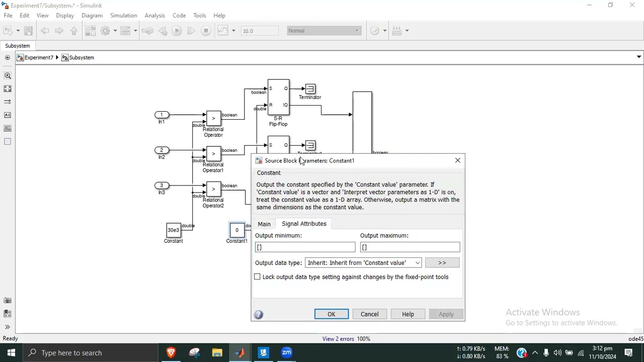
Task: Open the dropdown next to New Model
Action: coord(18,31)
